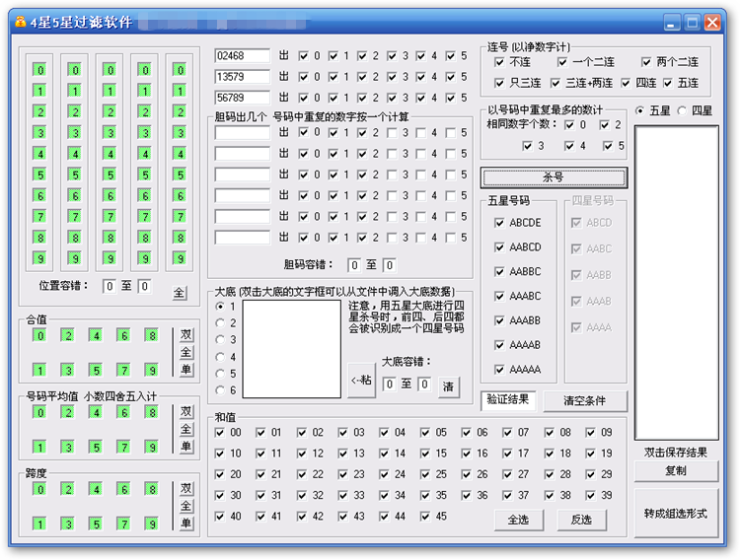Click 反选 in the 和值 section
This screenshot has height=560, width=740.
click(581, 520)
